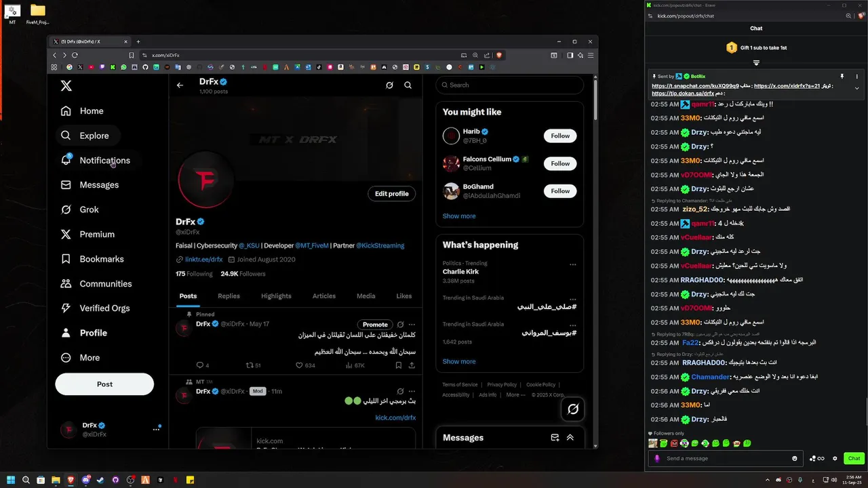Click the white Post button
868x488 pixels.
coord(104,384)
